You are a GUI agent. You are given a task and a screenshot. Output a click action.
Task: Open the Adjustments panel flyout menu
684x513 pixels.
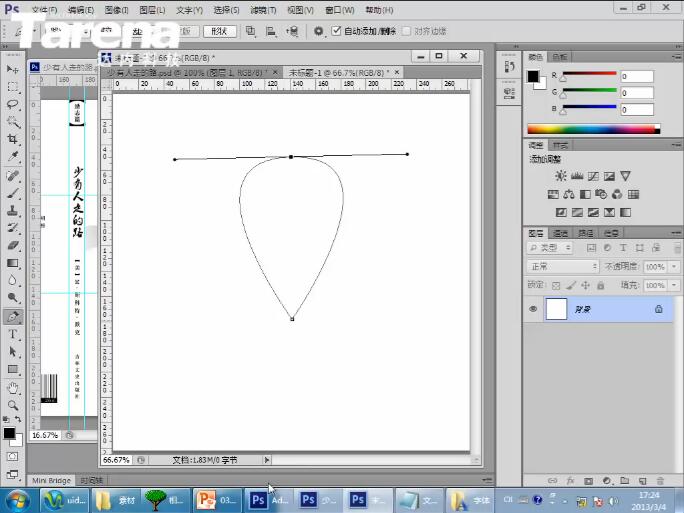pos(677,145)
